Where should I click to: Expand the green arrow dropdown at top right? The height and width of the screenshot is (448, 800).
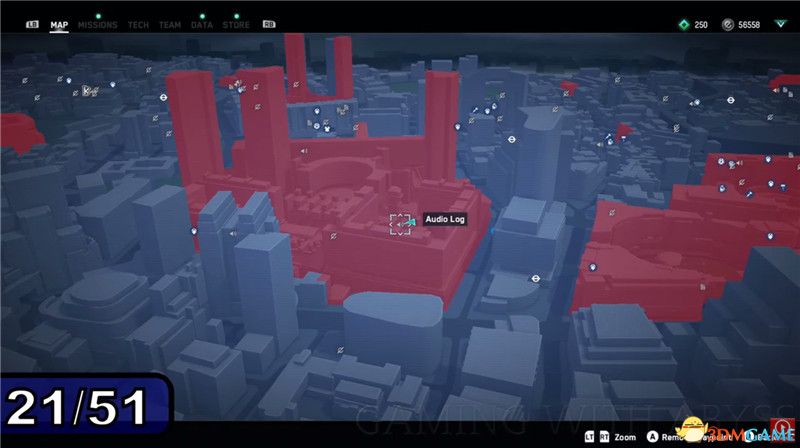coord(780,24)
